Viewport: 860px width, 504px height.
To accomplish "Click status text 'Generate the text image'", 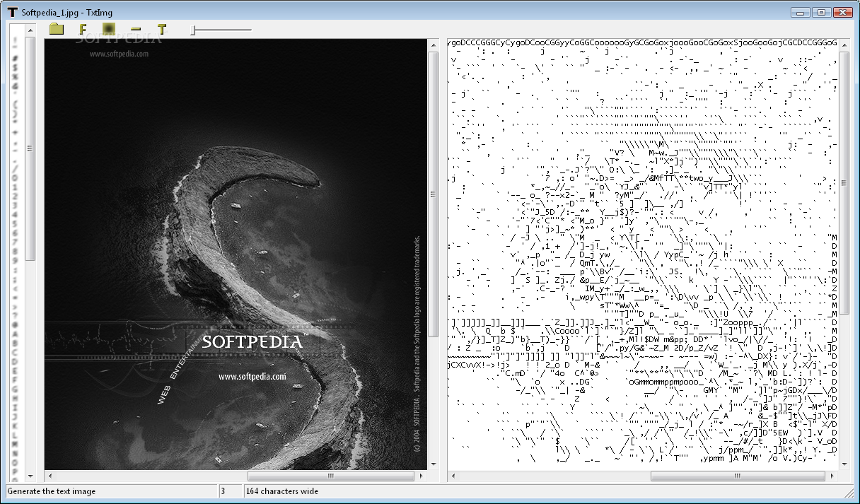I will point(52,491).
